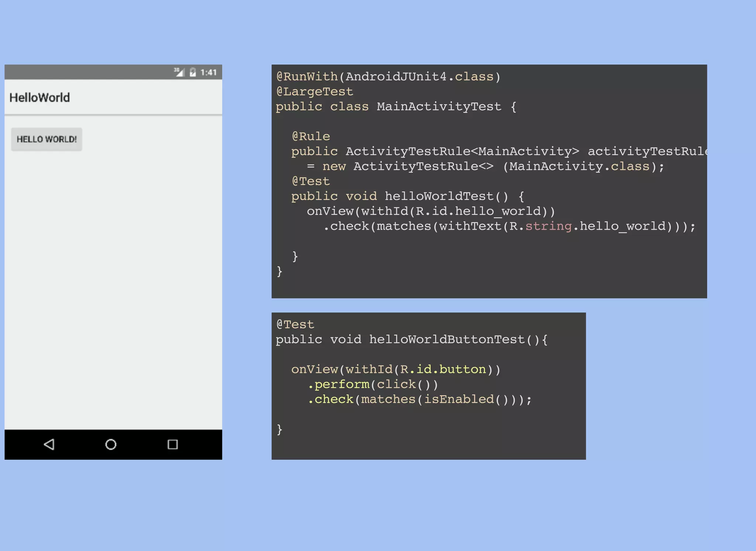Click the onView(withId(R.id.button)) line
The width and height of the screenshot is (756, 551).
396,369
